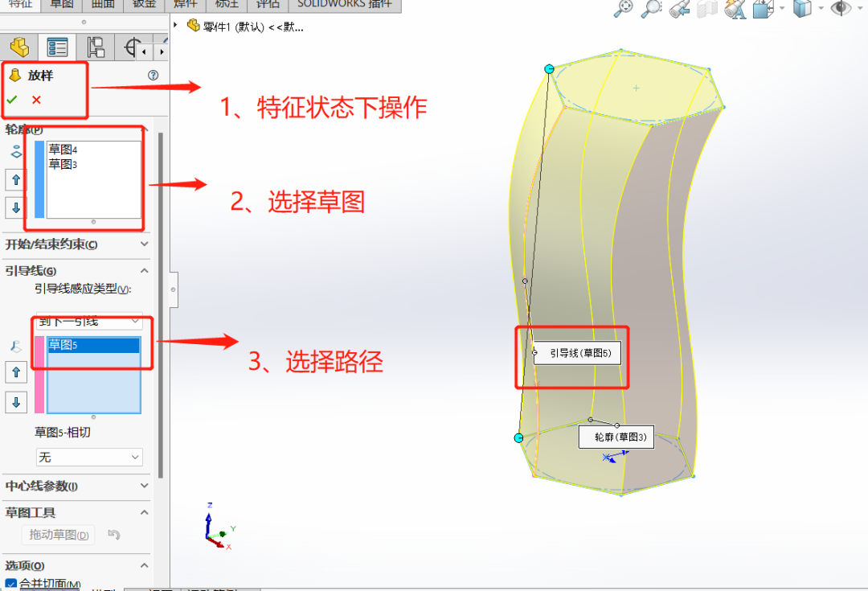Enable the 合并切面 checkbox
Screen dimensions: 868x591
(10, 581)
